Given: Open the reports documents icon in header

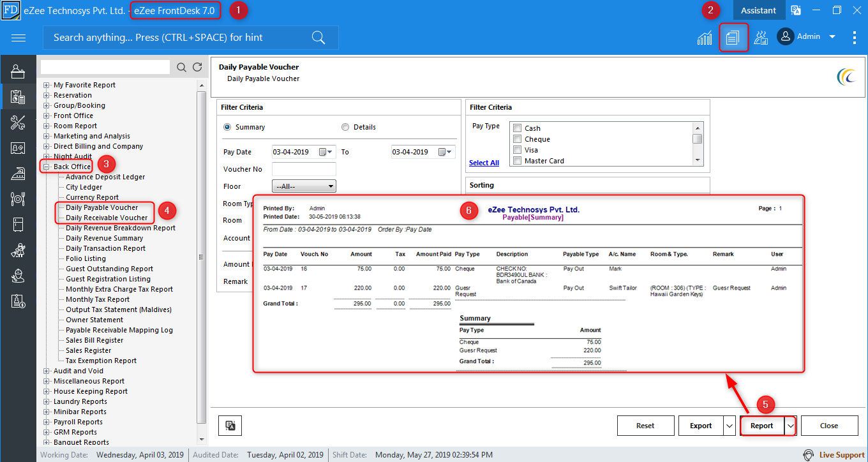Looking at the screenshot, I should click(x=733, y=38).
